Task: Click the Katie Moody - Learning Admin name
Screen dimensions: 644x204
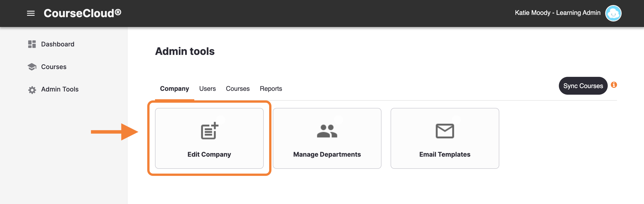Action: (x=557, y=13)
